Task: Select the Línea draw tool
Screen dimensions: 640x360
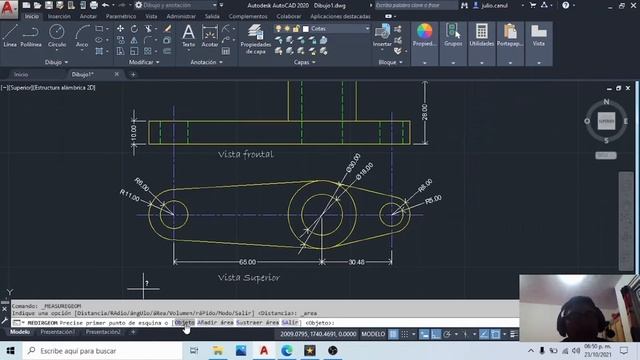Action: 10,36
